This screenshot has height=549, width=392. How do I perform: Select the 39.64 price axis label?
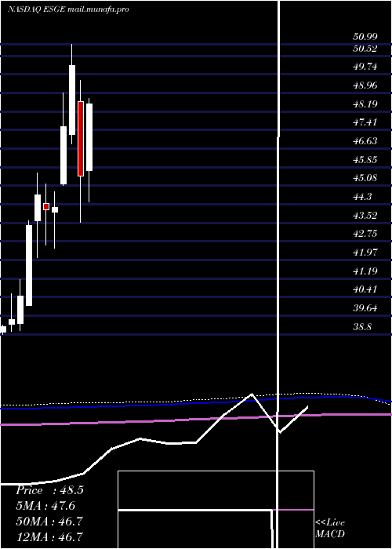(365, 308)
